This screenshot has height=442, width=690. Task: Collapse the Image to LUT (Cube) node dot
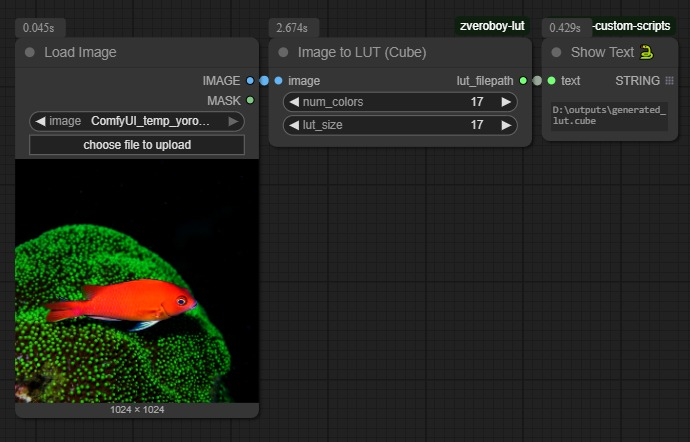(283, 52)
